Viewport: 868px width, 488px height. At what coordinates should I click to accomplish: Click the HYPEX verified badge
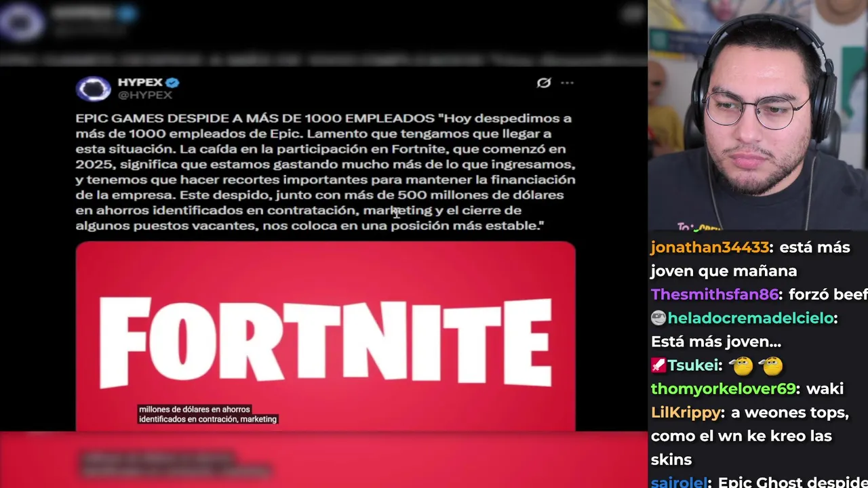172,83
